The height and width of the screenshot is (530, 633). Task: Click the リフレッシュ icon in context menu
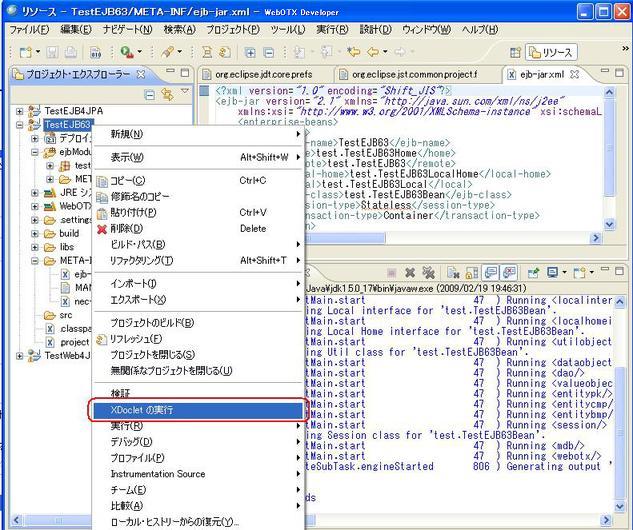(101, 339)
